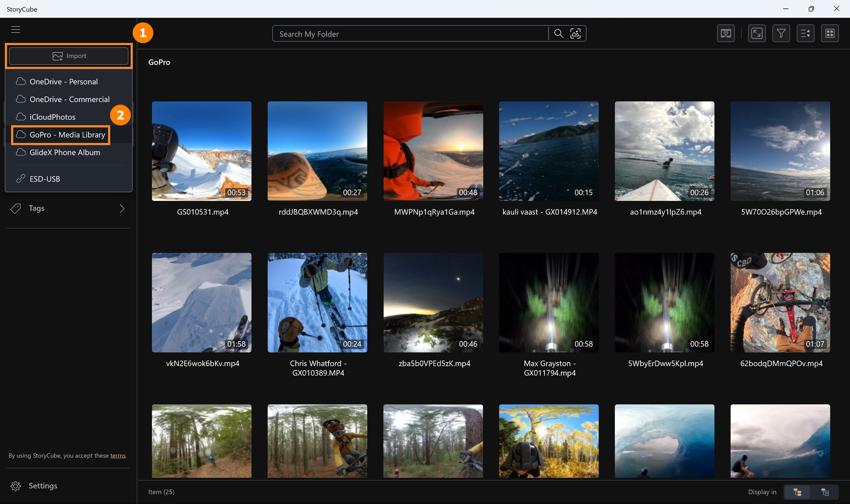
Task: Toggle display including subfolders (orange tree icon)
Action: click(x=797, y=492)
